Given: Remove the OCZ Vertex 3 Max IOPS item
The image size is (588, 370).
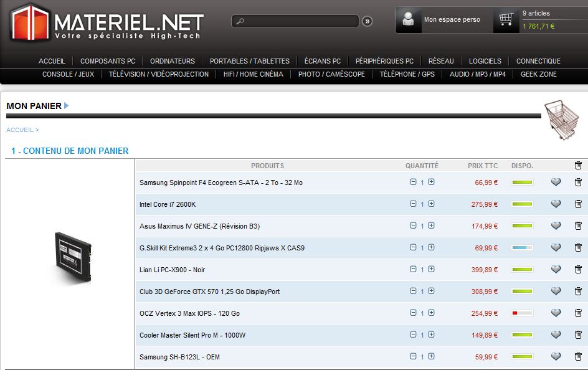Looking at the screenshot, I should [x=578, y=313].
